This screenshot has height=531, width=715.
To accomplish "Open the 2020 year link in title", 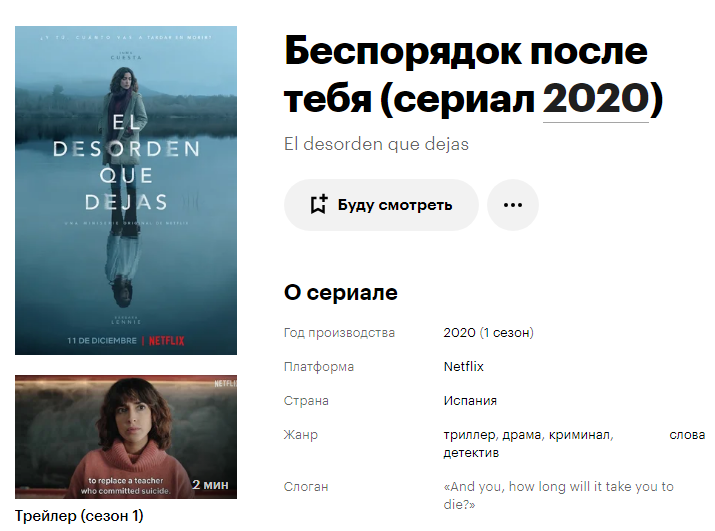I will point(596,98).
